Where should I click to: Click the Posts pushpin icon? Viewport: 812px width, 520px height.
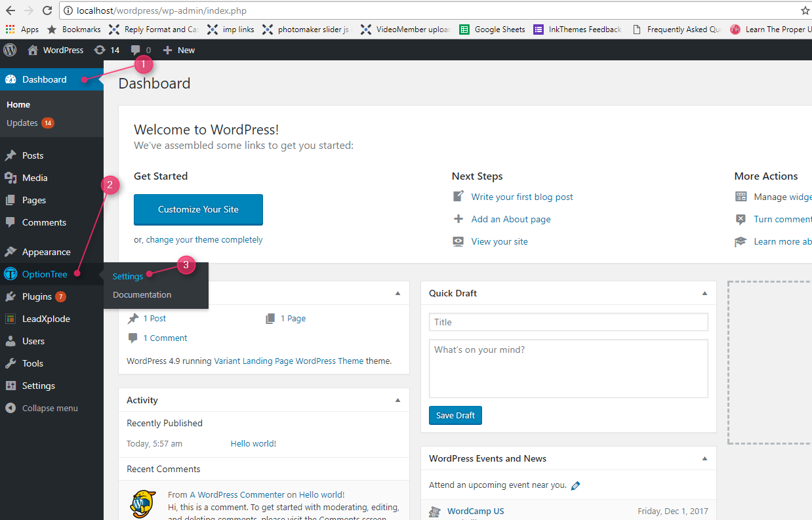pos(10,155)
